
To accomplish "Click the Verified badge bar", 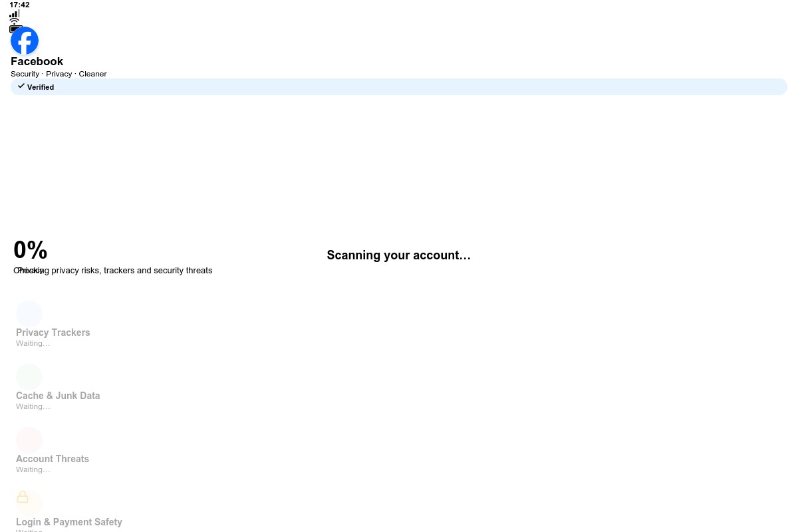I will (x=399, y=86).
